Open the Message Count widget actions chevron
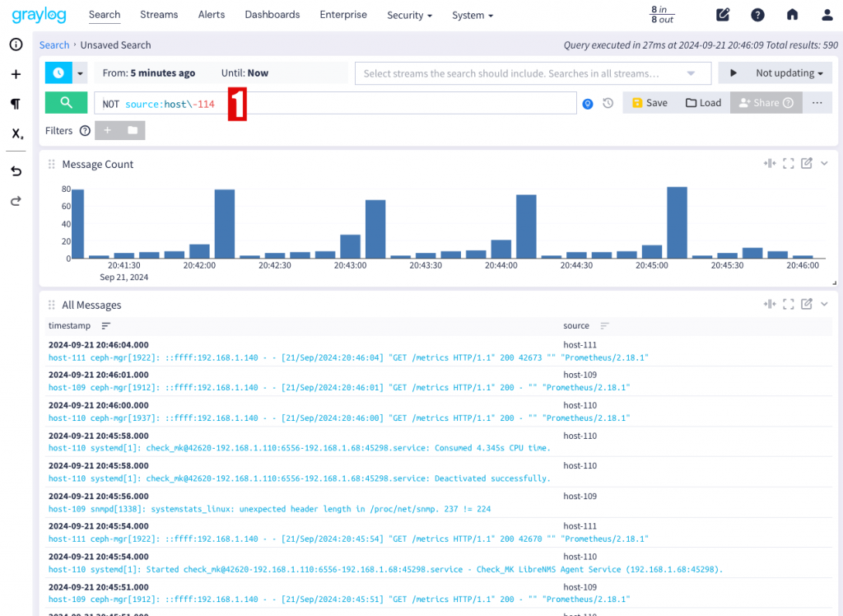This screenshot has height=616, width=843. [824, 164]
